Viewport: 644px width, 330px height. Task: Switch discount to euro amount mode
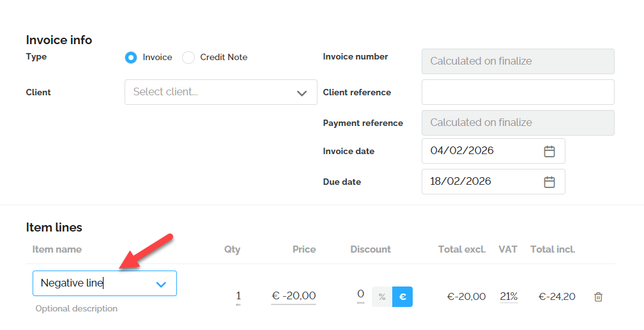pos(402,297)
